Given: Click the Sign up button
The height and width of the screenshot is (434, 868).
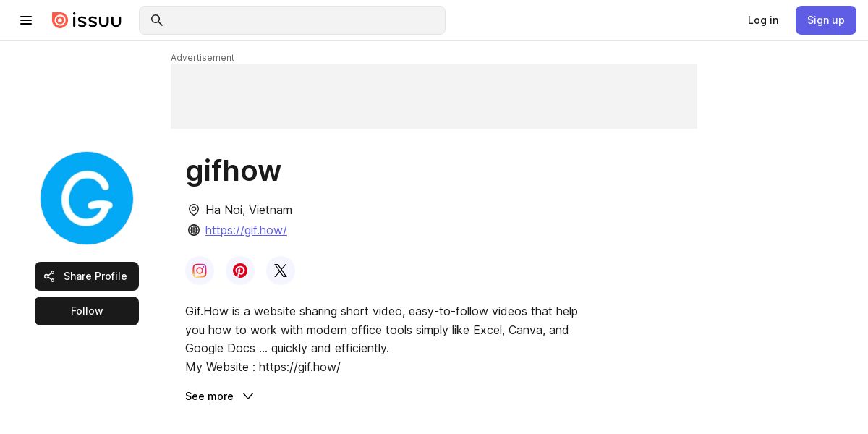Looking at the screenshot, I should (x=826, y=20).
